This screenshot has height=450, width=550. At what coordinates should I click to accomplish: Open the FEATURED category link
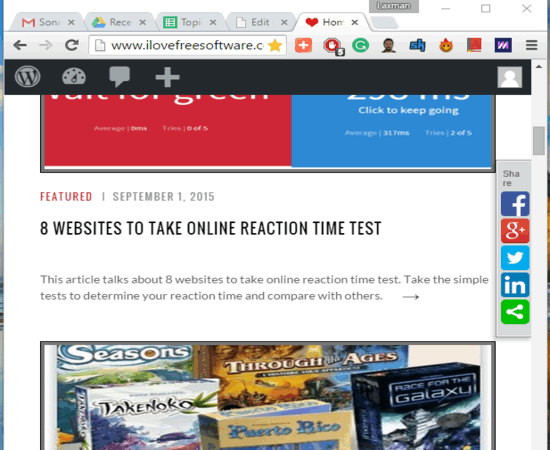66,196
